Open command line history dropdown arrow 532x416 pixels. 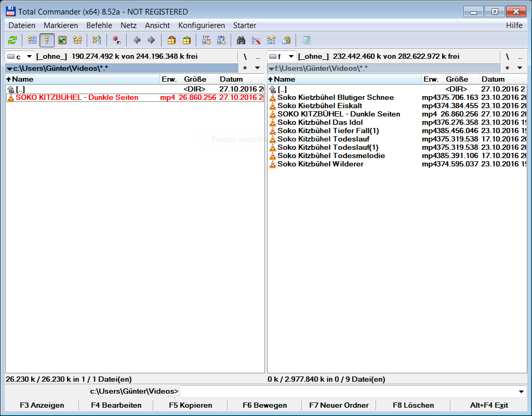[522, 392]
